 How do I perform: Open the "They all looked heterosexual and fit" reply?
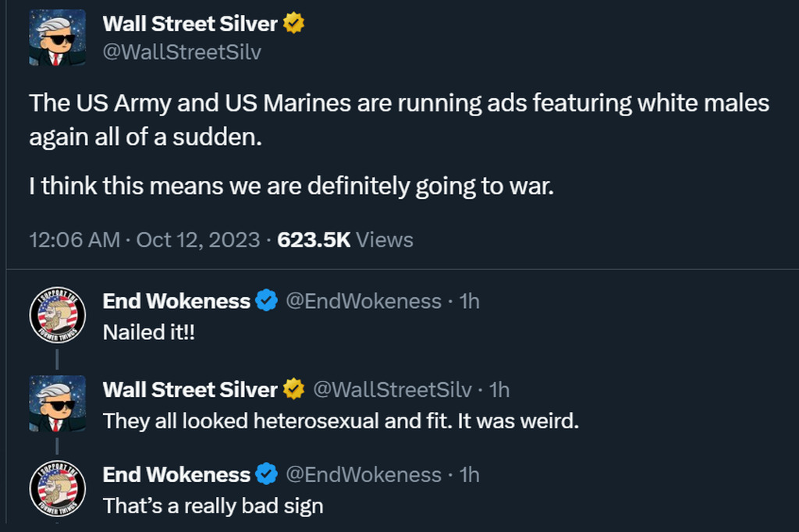click(x=341, y=420)
